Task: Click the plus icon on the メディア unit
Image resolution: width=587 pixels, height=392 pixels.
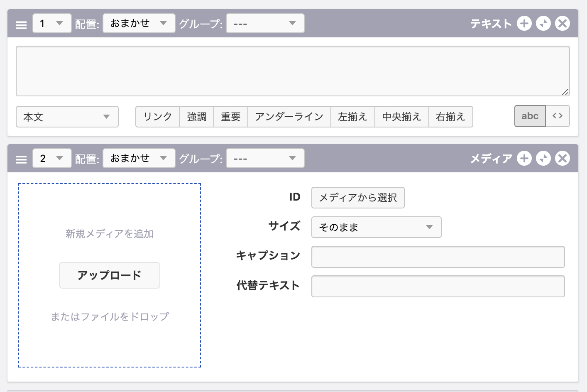Action: point(524,159)
